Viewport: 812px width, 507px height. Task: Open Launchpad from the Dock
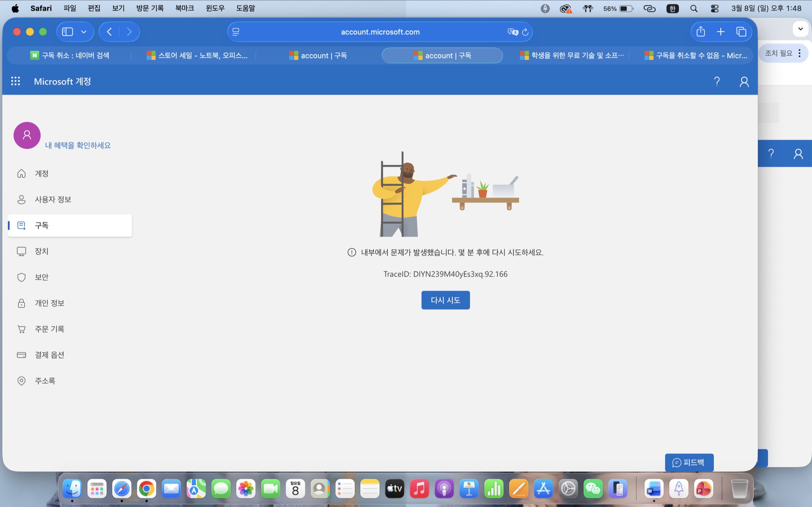point(97,489)
